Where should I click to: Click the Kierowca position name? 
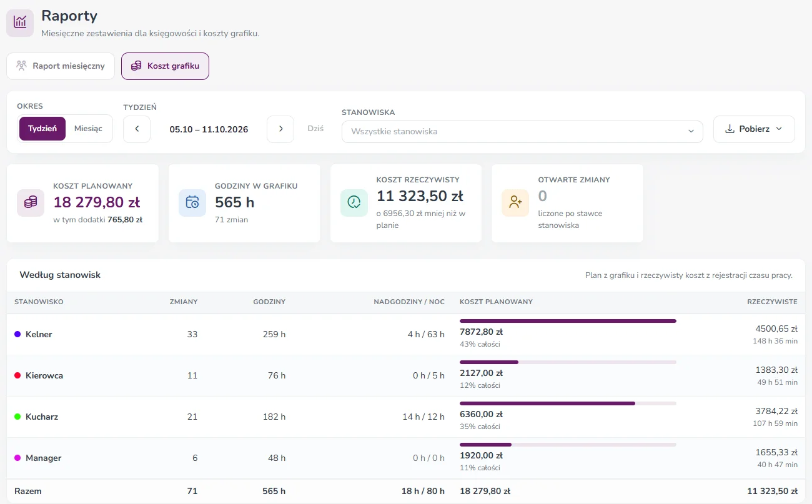(x=44, y=375)
